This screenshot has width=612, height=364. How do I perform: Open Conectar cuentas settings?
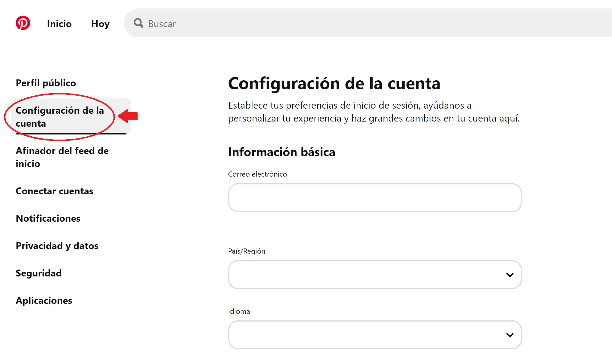click(54, 191)
